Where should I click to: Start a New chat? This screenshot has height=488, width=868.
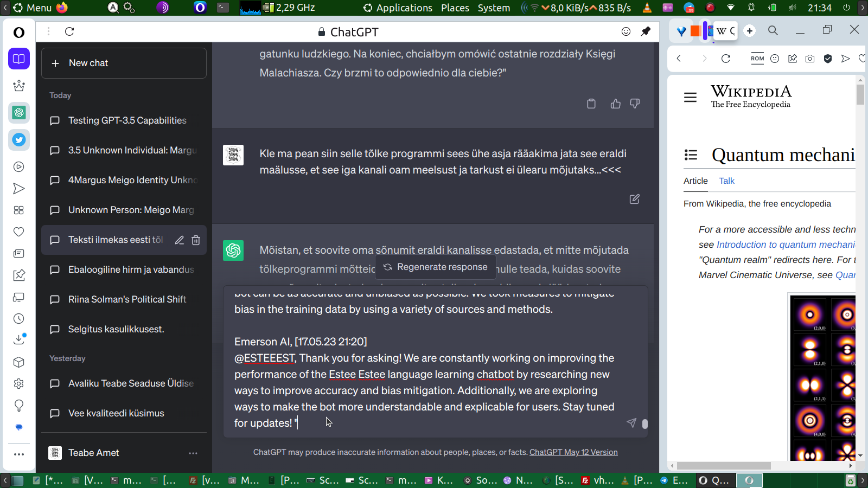(x=124, y=63)
